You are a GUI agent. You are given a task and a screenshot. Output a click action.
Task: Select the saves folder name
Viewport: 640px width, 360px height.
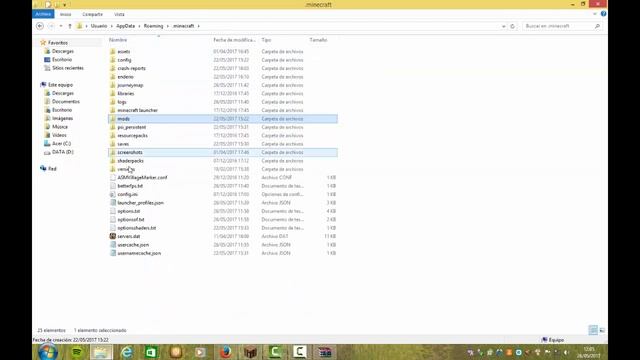coord(123,144)
